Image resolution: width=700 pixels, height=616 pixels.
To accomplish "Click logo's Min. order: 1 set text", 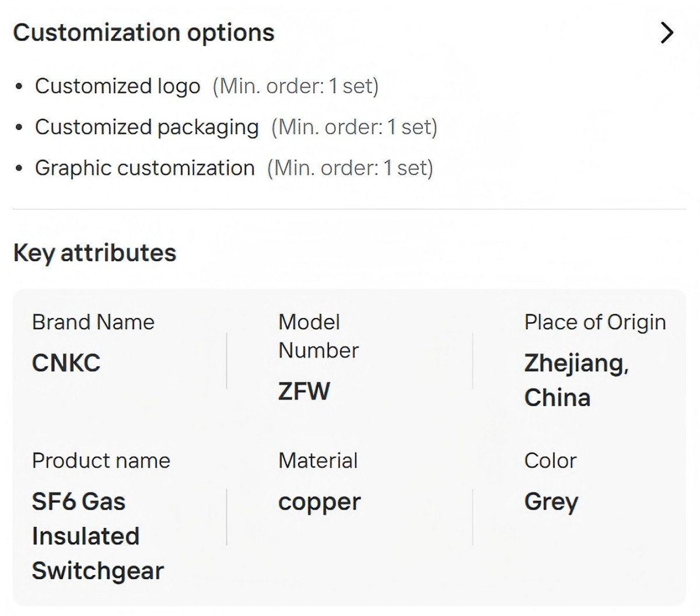I will (296, 86).
